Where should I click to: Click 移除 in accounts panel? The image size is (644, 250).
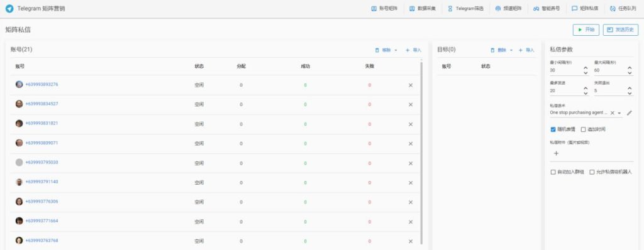(x=383, y=50)
